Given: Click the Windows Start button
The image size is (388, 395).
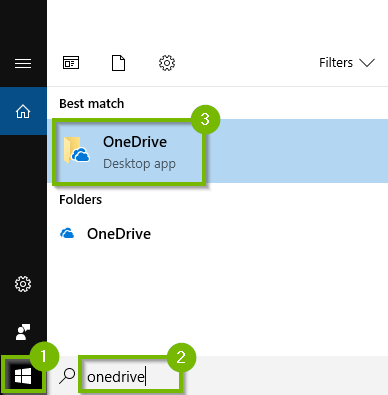Looking at the screenshot, I should [23, 376].
